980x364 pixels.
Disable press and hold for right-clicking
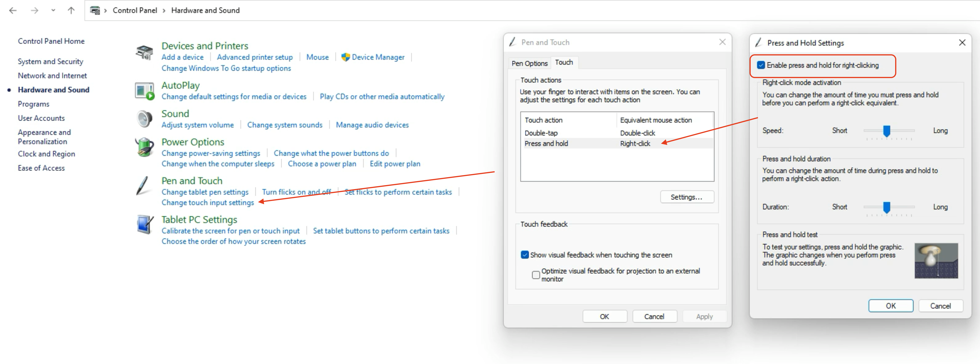pyautogui.click(x=761, y=65)
